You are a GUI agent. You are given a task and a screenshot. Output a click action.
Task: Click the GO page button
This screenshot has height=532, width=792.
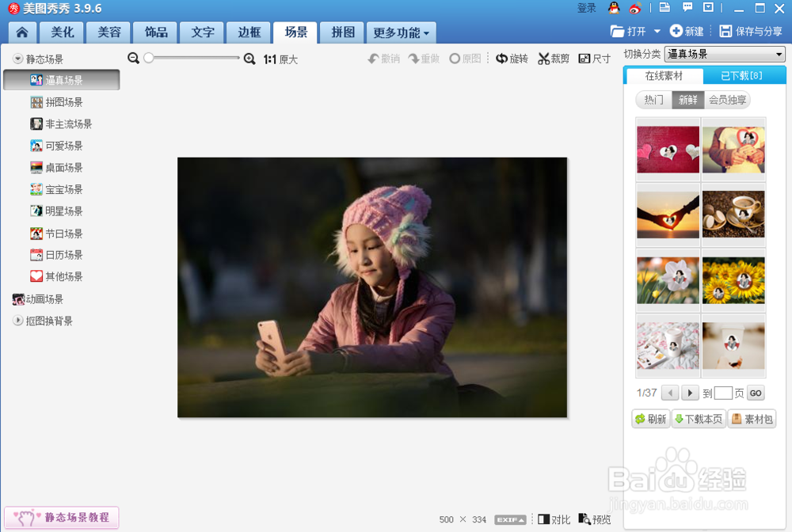756,393
